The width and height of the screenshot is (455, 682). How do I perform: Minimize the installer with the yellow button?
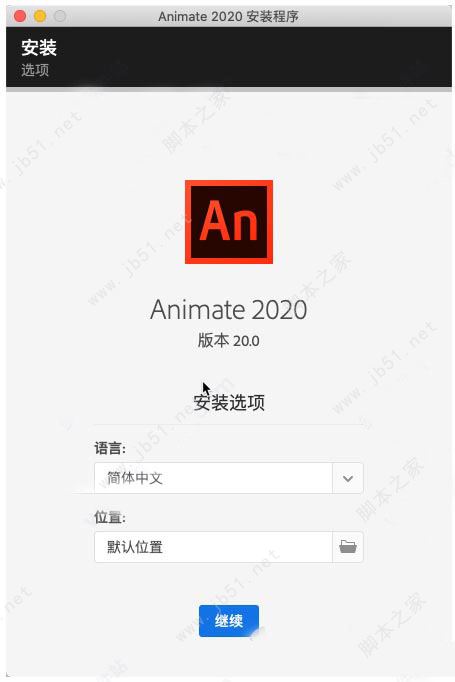(40, 17)
